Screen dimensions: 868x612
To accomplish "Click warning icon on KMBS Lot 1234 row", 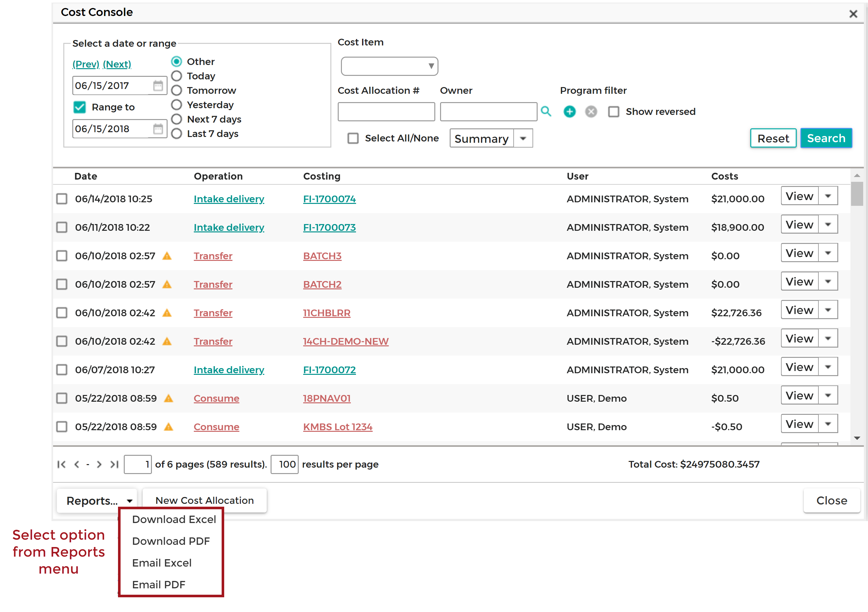I will tap(168, 427).
